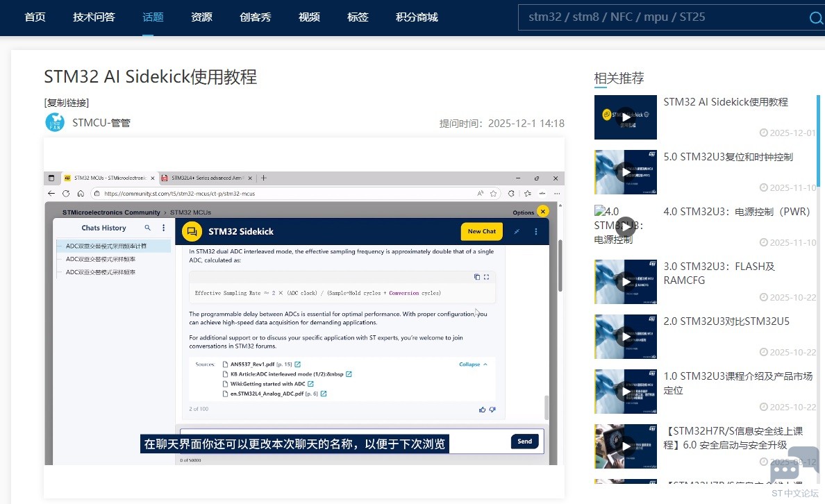The image size is (825, 504).
Task: Play the 5.0 STM32U3复位和时钟控制 thumbnail
Action: 625,172
